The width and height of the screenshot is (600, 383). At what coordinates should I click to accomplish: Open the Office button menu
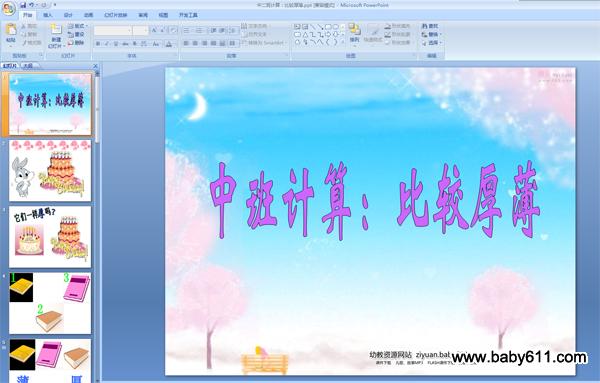coord(8,8)
